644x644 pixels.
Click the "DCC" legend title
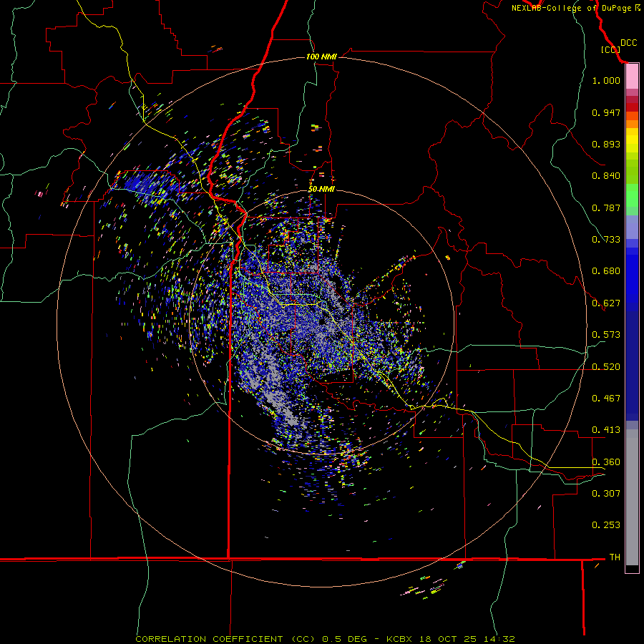click(628, 43)
